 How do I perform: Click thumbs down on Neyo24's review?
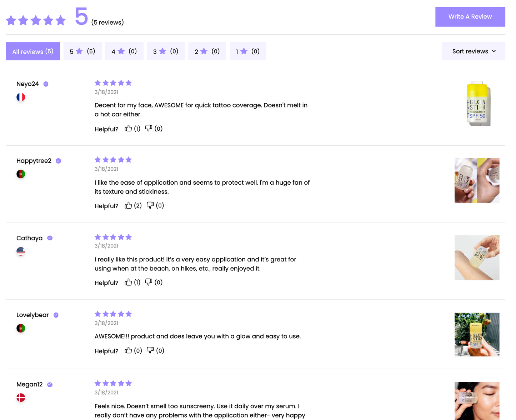[149, 128]
